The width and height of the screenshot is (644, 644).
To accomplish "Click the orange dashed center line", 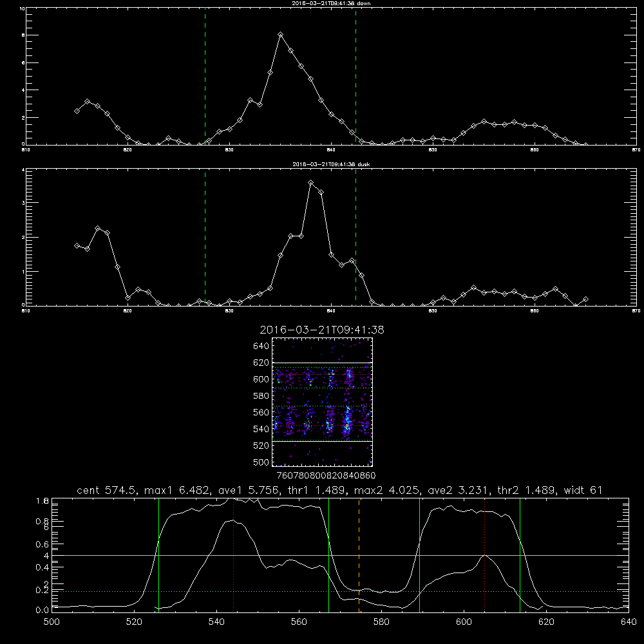I will click(359, 555).
